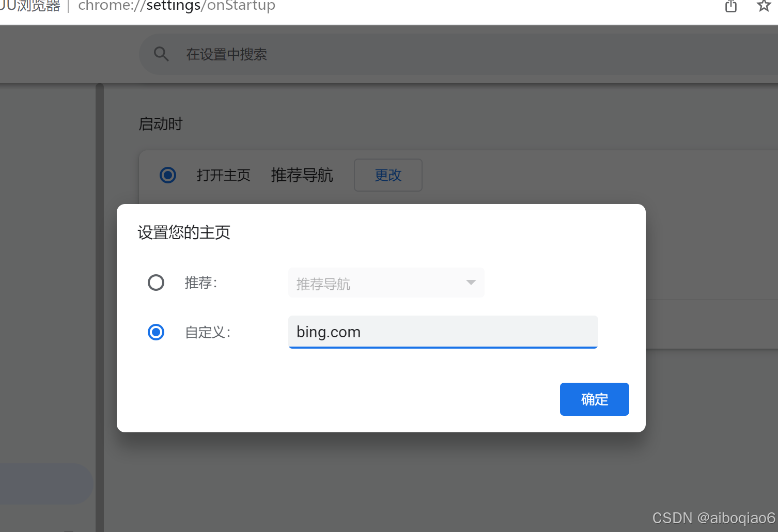This screenshot has width=778, height=532.
Task: Click the 设置您的主页 dialog title
Action: click(184, 232)
